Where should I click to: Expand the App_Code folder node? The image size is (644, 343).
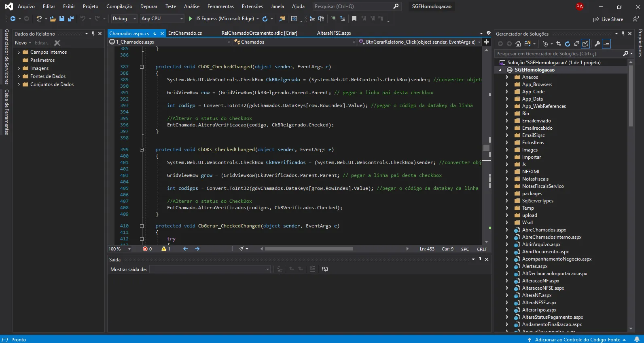coord(507,92)
